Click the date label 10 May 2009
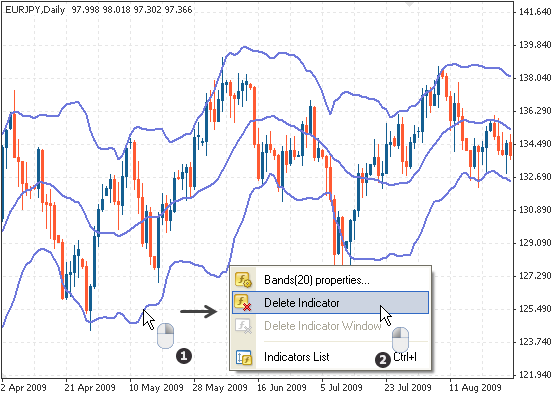Viewport: 555px width, 398px height. (x=156, y=388)
